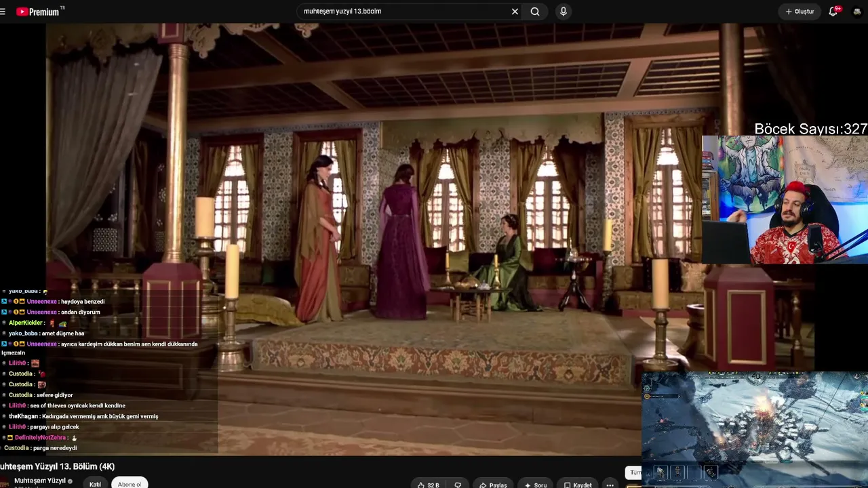The width and height of the screenshot is (868, 488).
Task: Click the video title 'Muhteşem Yüzyıl 13. Bölüm (4K)'
Action: point(58,466)
